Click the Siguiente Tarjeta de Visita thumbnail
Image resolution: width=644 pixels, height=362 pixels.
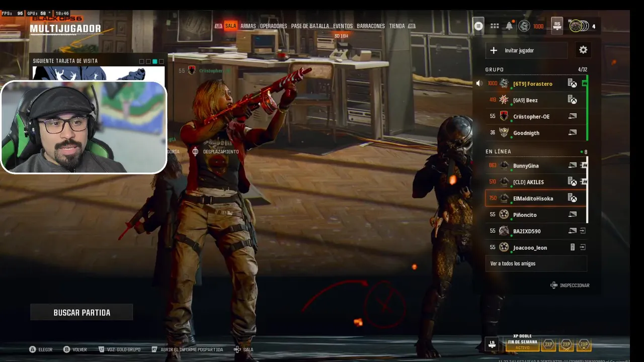click(x=99, y=73)
